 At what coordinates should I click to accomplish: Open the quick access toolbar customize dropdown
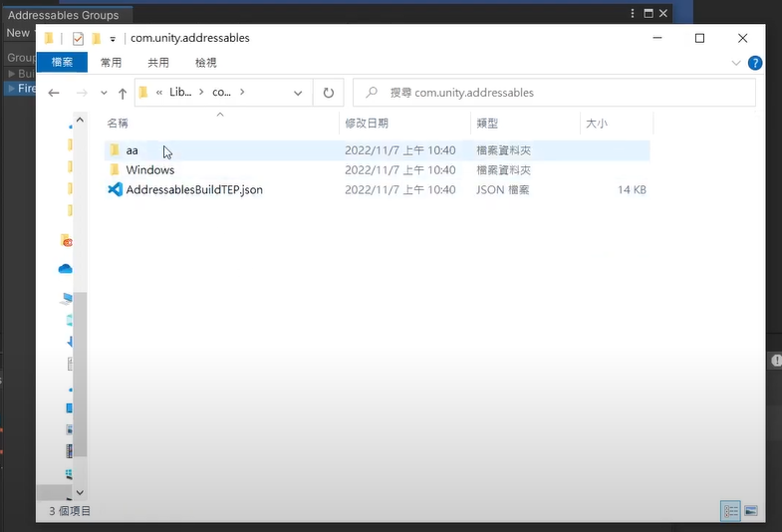coord(113,39)
